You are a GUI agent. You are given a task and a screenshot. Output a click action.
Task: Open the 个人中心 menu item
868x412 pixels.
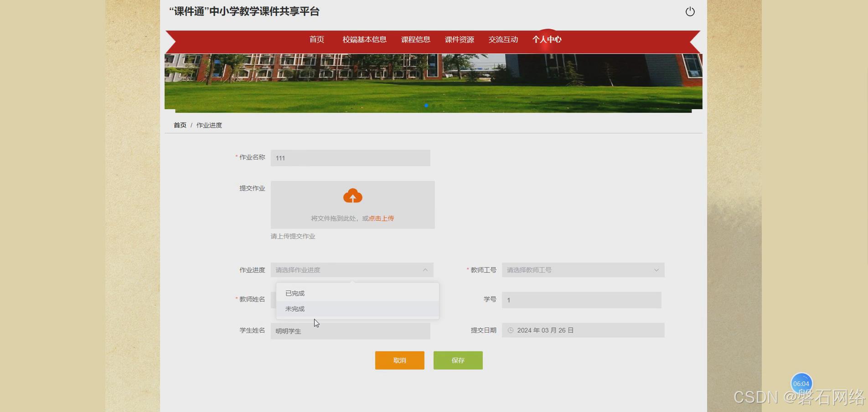coord(547,40)
